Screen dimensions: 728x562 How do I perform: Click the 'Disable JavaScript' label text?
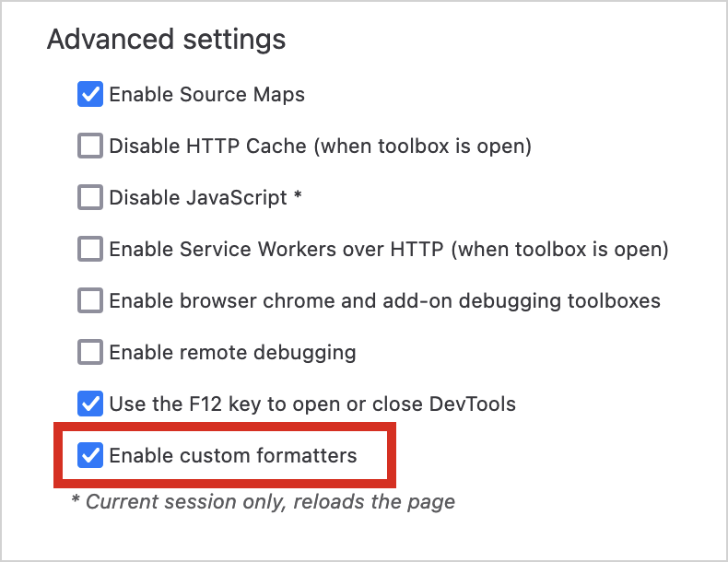(x=197, y=197)
